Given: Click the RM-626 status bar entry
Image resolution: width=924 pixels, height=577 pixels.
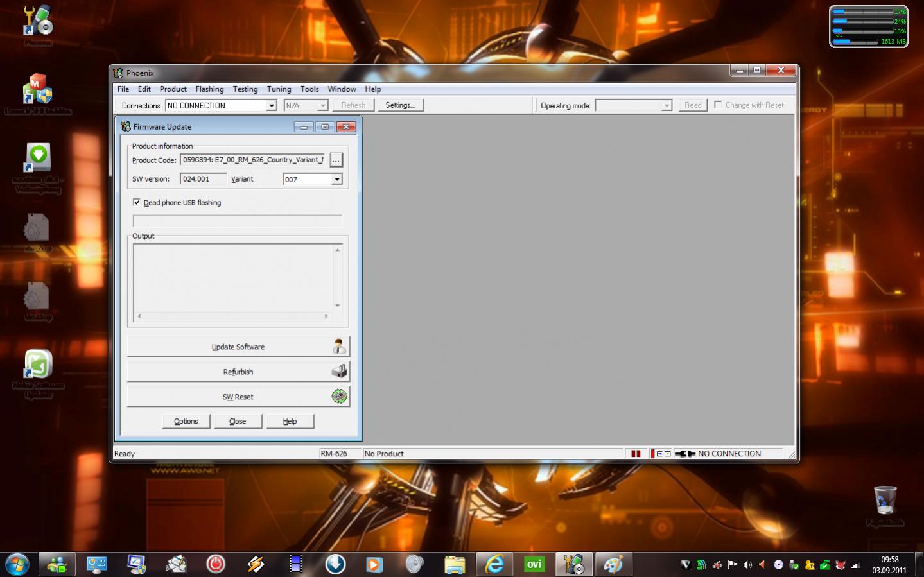Looking at the screenshot, I should point(334,453).
